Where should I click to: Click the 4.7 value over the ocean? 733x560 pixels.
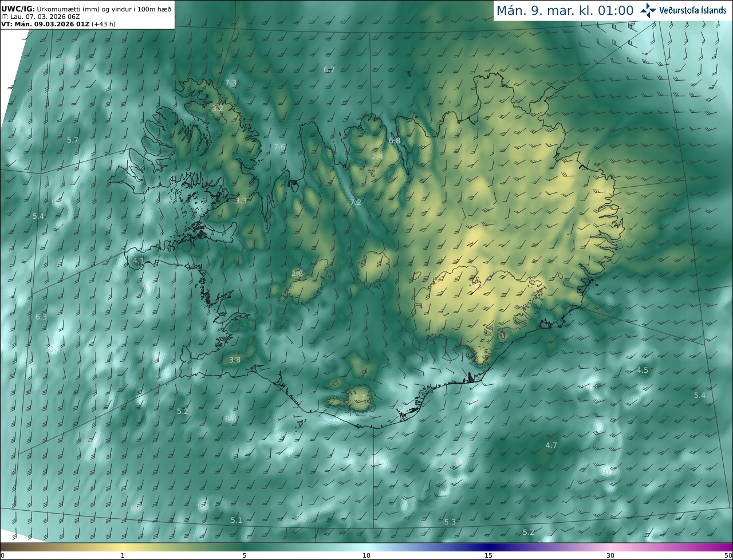coord(551,445)
